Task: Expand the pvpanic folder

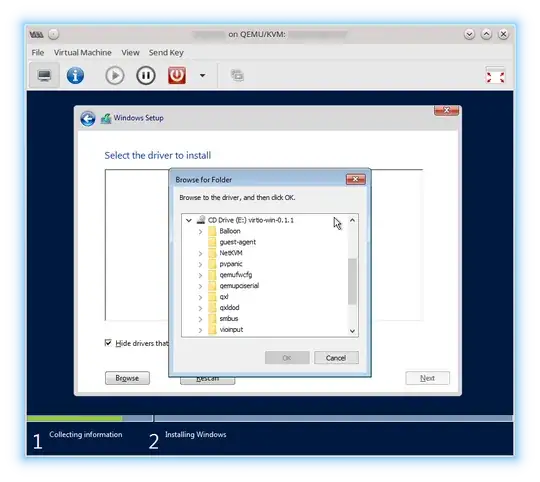Action: click(x=200, y=265)
